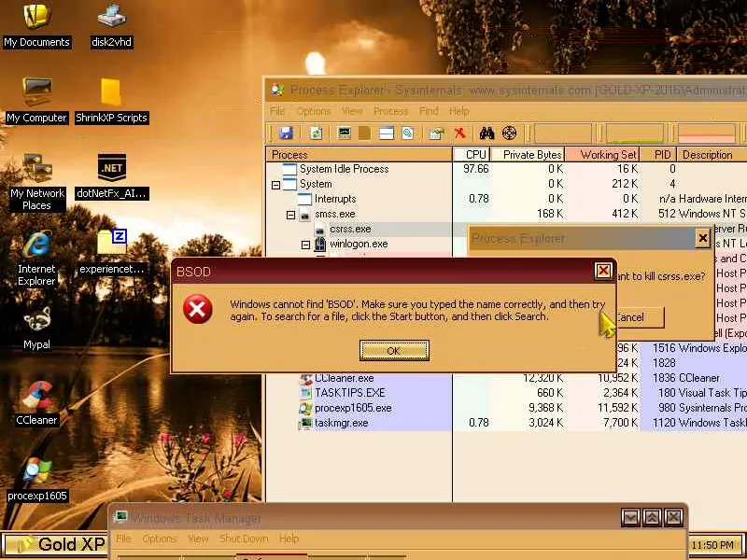Collapse the winlogon.exe tree node
The image size is (747, 560).
coord(306,245)
